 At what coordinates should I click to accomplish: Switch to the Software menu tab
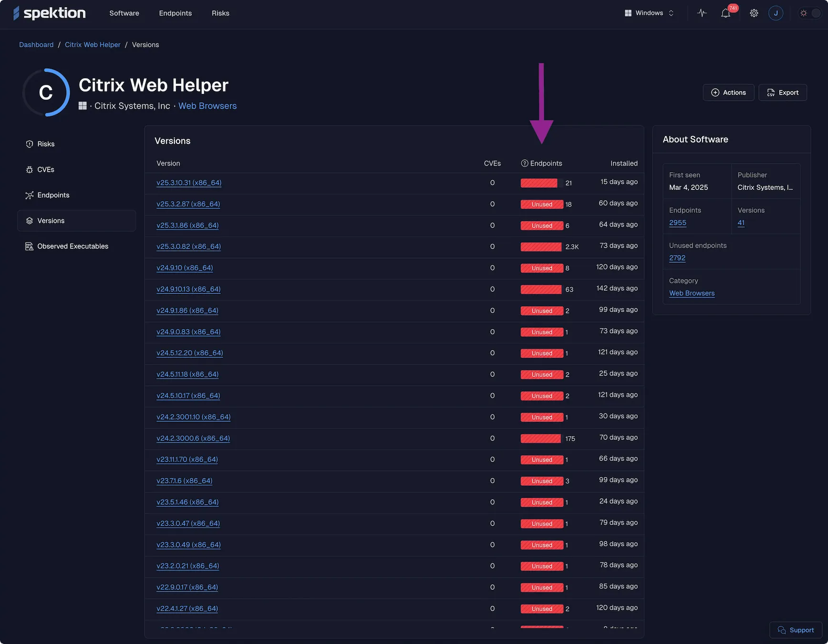(124, 13)
